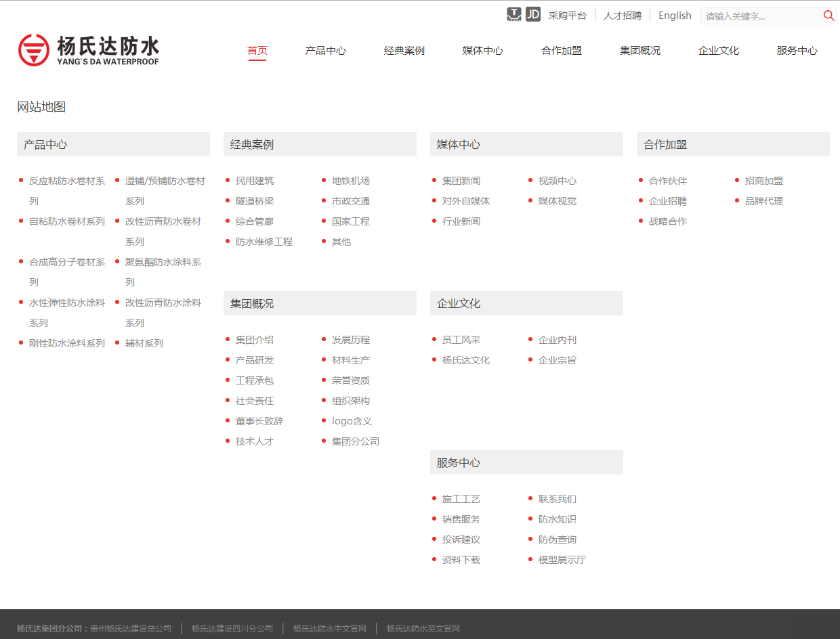Open the 贵州杨氏达建设总公司 footer link
This screenshot has width=840, height=639.
pos(131,629)
